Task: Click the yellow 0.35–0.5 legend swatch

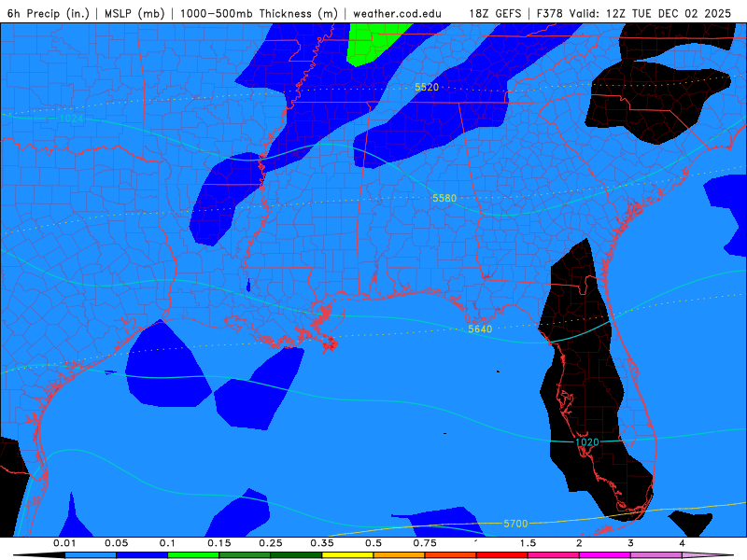Action: pyautogui.click(x=347, y=555)
